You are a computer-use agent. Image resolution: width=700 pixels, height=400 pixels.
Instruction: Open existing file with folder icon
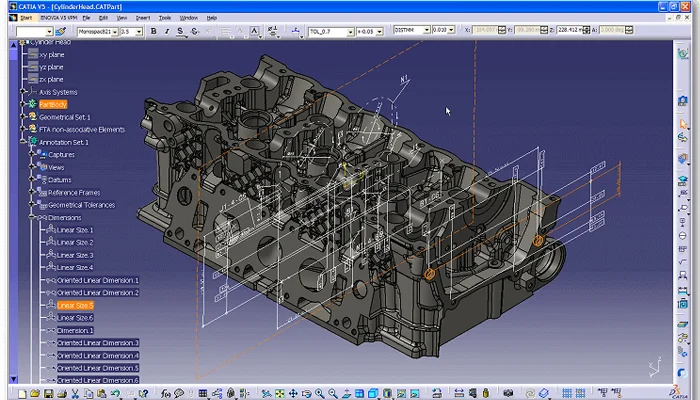click(35, 394)
